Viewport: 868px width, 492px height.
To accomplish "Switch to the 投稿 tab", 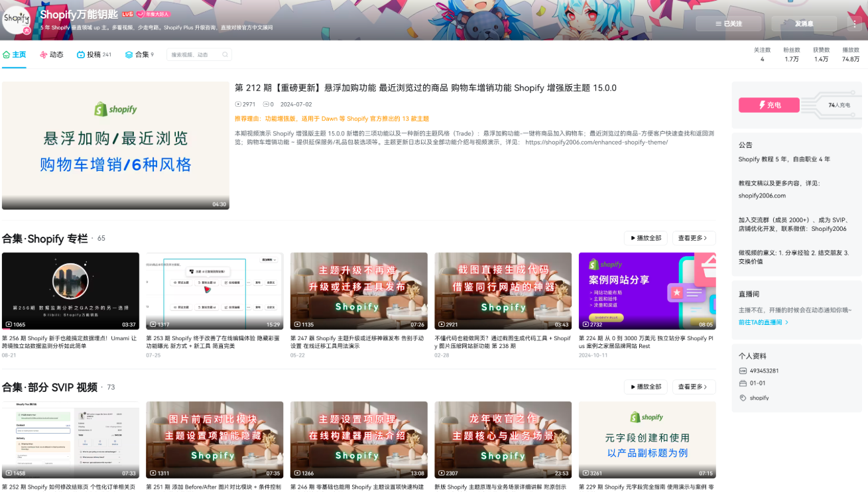I will (x=93, y=55).
